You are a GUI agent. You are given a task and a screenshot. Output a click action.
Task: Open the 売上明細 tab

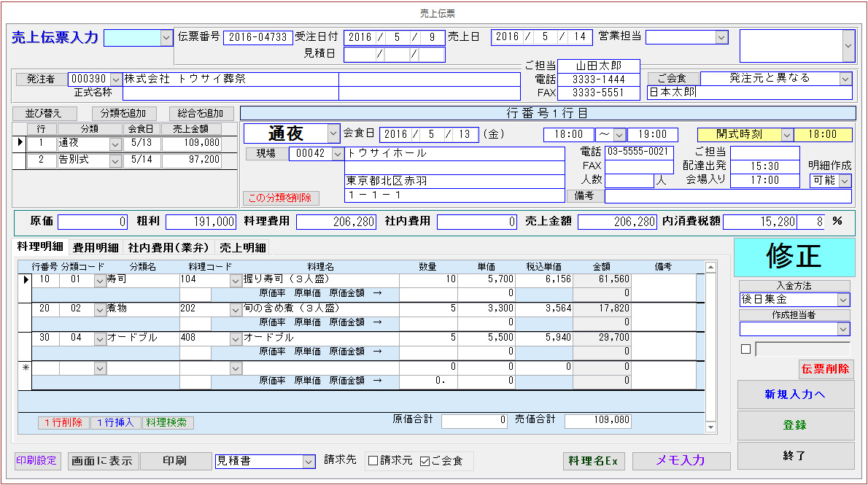pyautogui.click(x=243, y=248)
